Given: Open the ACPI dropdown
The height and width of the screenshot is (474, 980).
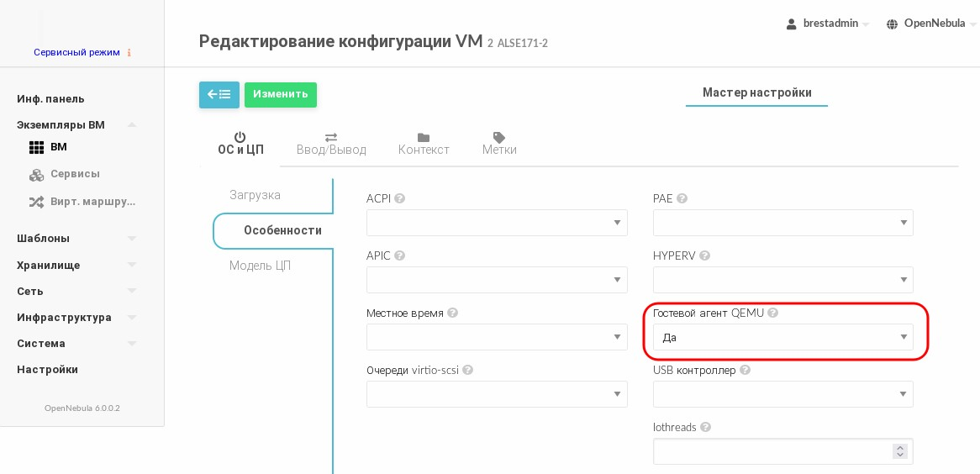Looking at the screenshot, I should 497,223.
